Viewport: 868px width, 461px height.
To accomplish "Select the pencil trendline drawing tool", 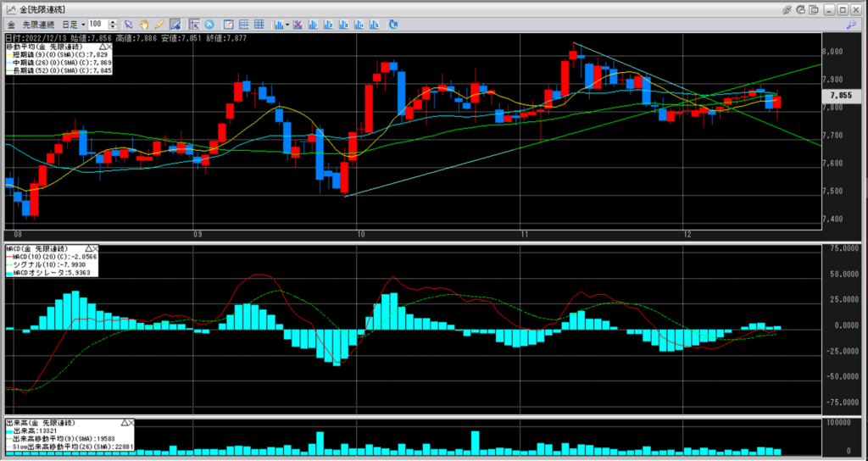I will pos(159,25).
